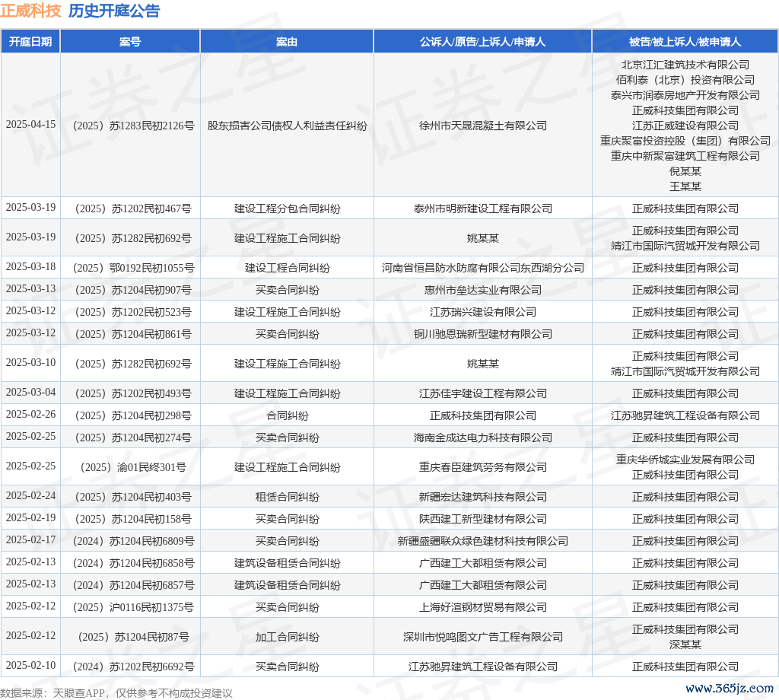Click case number (2024)苏1204民初6858号
The image size is (779, 700).
[x=134, y=563]
